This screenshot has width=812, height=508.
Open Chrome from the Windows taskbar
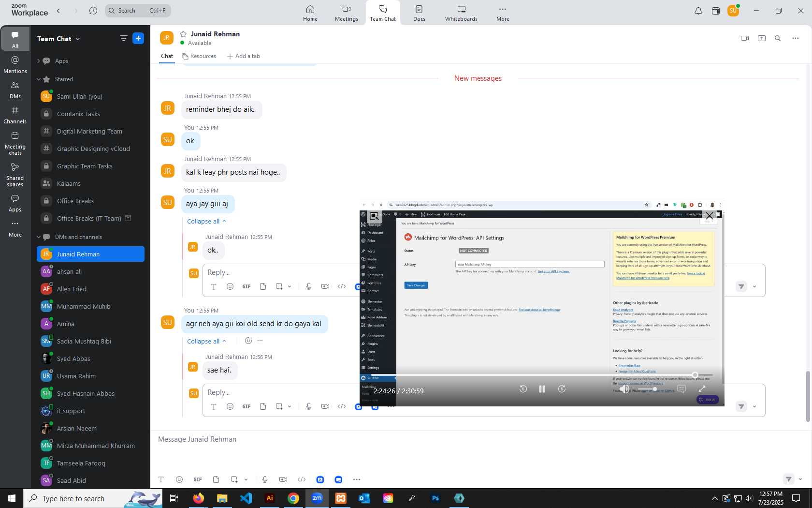[293, 498]
